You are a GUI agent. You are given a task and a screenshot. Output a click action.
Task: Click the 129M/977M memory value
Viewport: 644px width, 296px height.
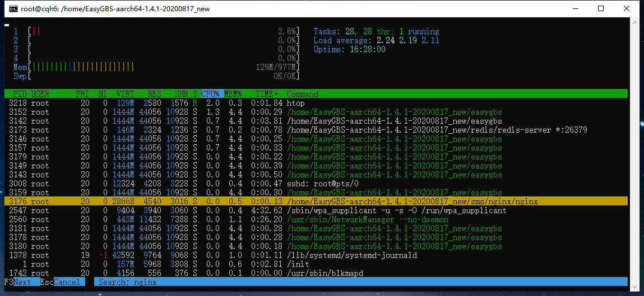coord(276,67)
